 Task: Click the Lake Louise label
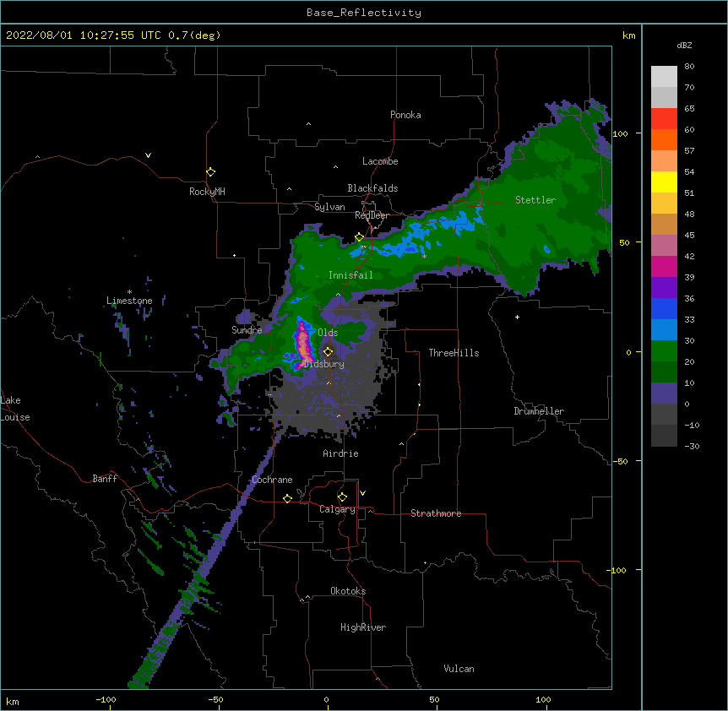[x=15, y=409]
